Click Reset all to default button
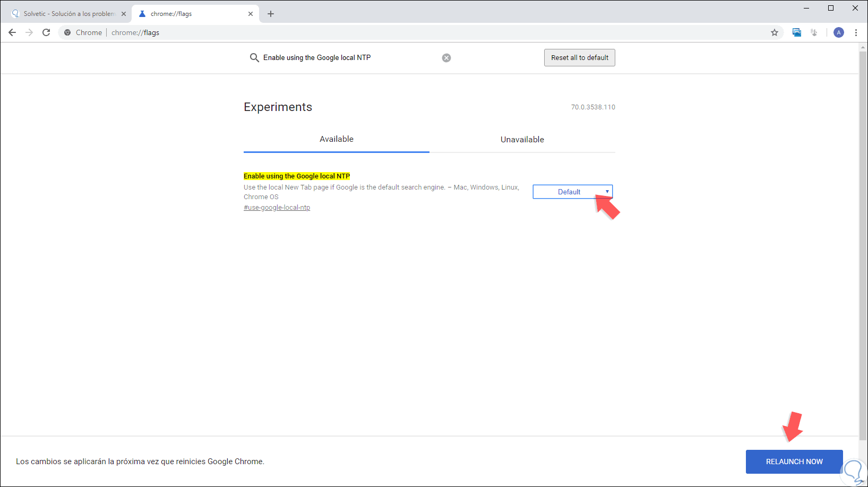 [x=580, y=57]
